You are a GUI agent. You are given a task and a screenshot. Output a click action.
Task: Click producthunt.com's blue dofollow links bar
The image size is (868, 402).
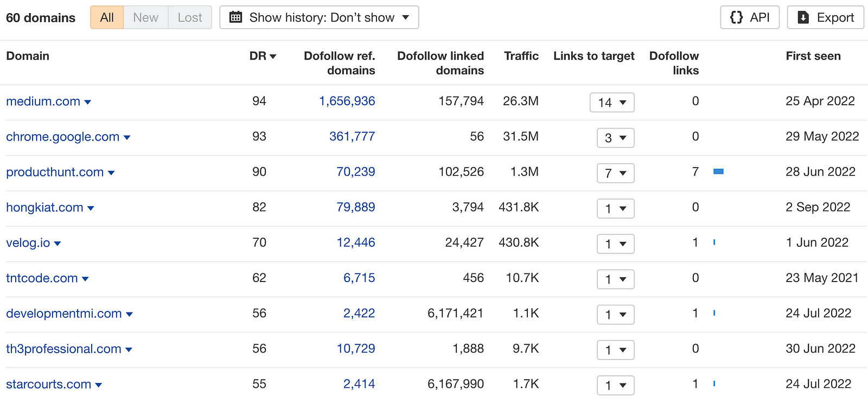pos(718,171)
